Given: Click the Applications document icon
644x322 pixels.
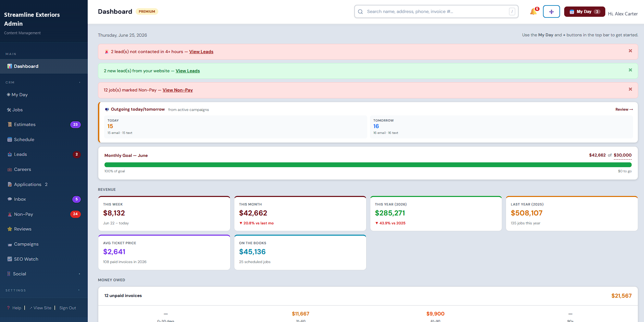Looking at the screenshot, I should click(10, 184).
